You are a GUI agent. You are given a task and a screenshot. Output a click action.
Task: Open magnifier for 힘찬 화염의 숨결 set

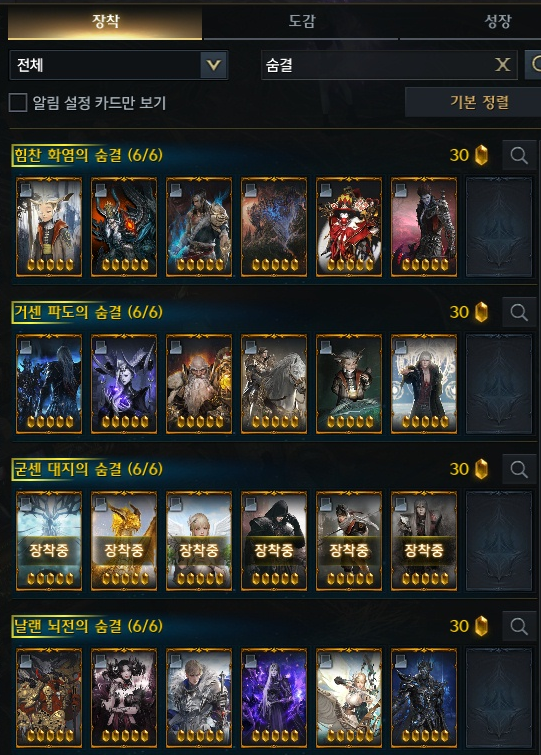[x=519, y=155]
